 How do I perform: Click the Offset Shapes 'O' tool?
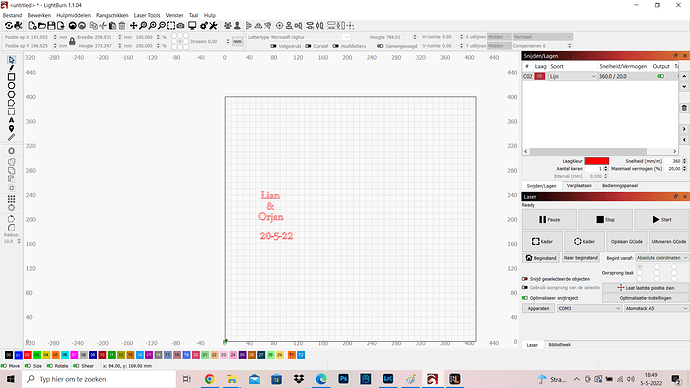coord(11,151)
